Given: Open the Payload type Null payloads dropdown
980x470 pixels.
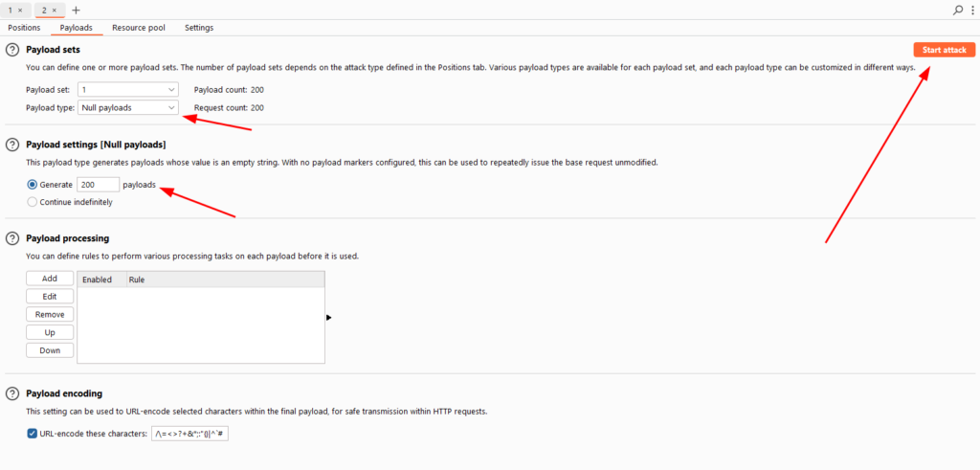Looking at the screenshot, I should pyautogui.click(x=128, y=107).
